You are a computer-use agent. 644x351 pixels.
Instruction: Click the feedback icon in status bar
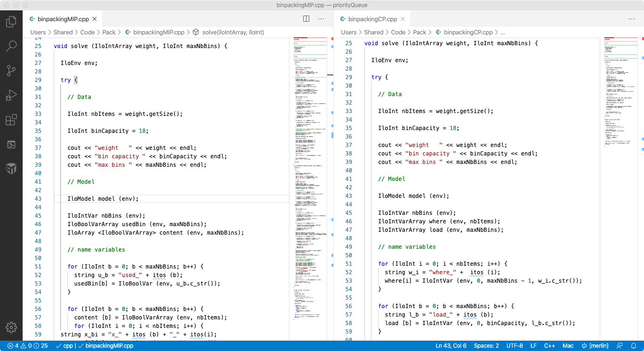click(x=620, y=346)
